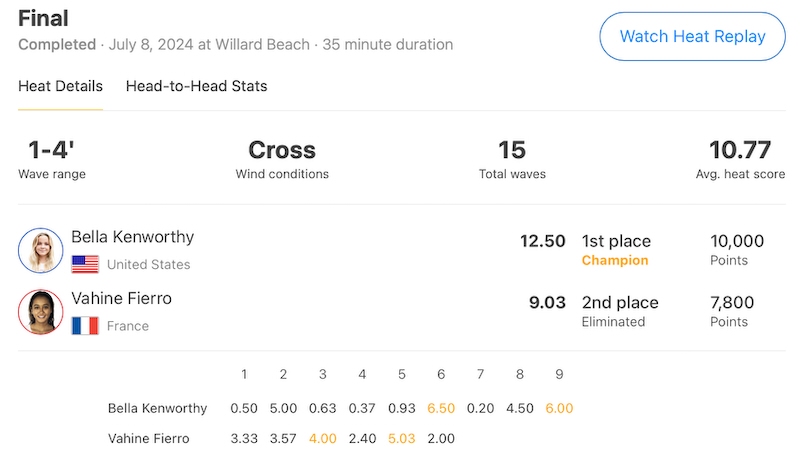
Task: Click Bella Kenworthy in the wave score table
Action: (x=158, y=408)
